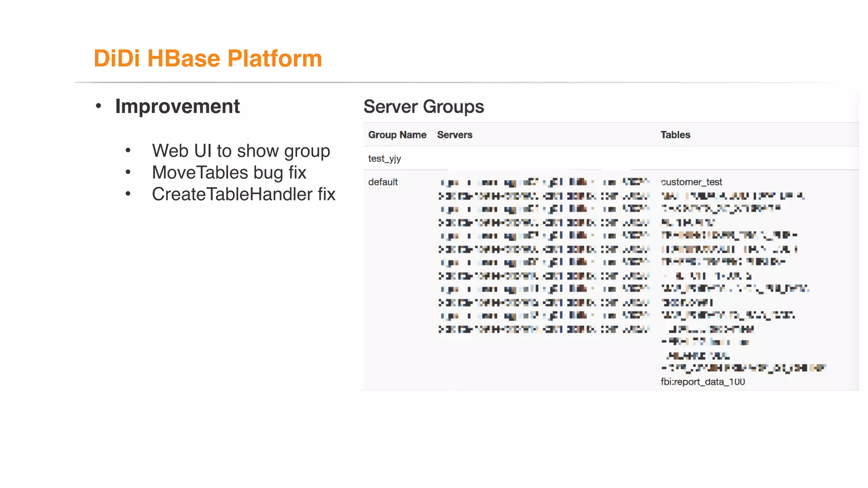This screenshot has height=488, width=868.
Task: Click the Tables column header
Action: [x=676, y=135]
